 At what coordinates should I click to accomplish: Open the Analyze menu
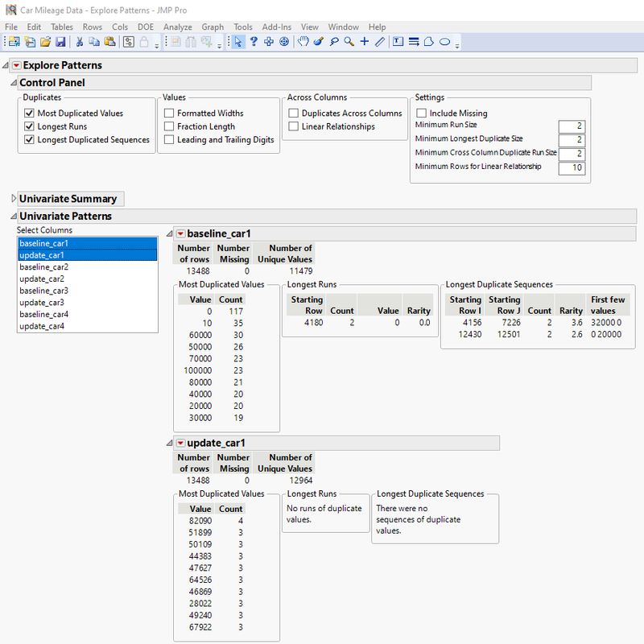(x=177, y=27)
